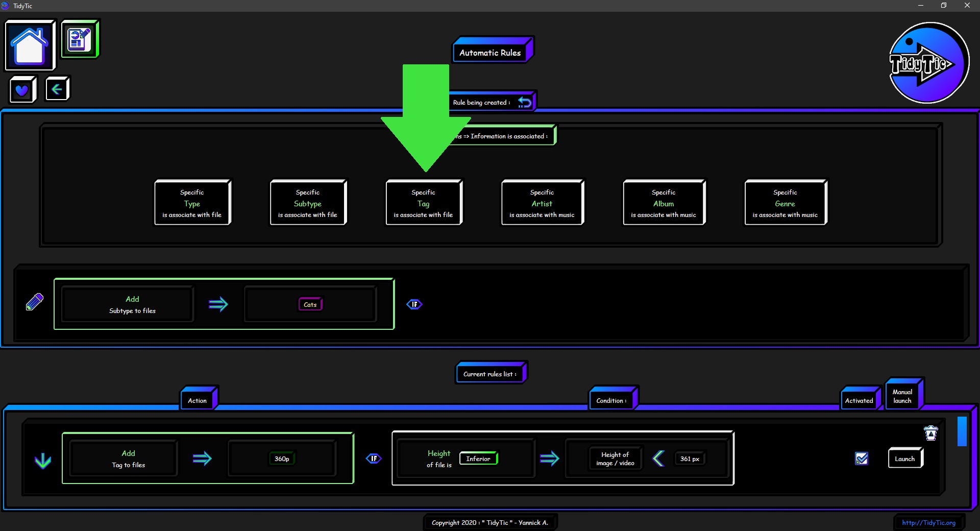The width and height of the screenshot is (980, 531).
Task: Open the rules editor notepad icon
Action: [x=80, y=39]
